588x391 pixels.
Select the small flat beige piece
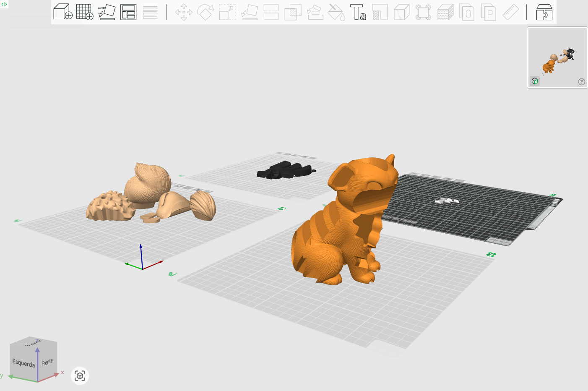click(x=150, y=217)
